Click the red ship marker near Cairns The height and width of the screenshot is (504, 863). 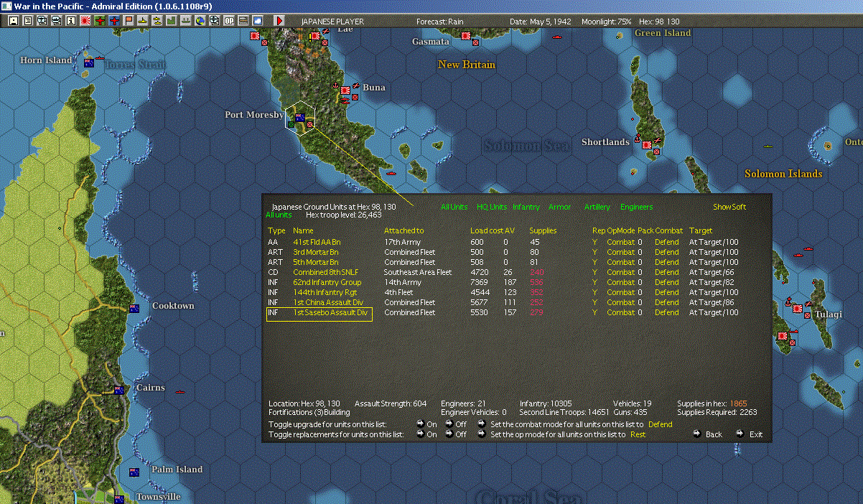point(180,392)
